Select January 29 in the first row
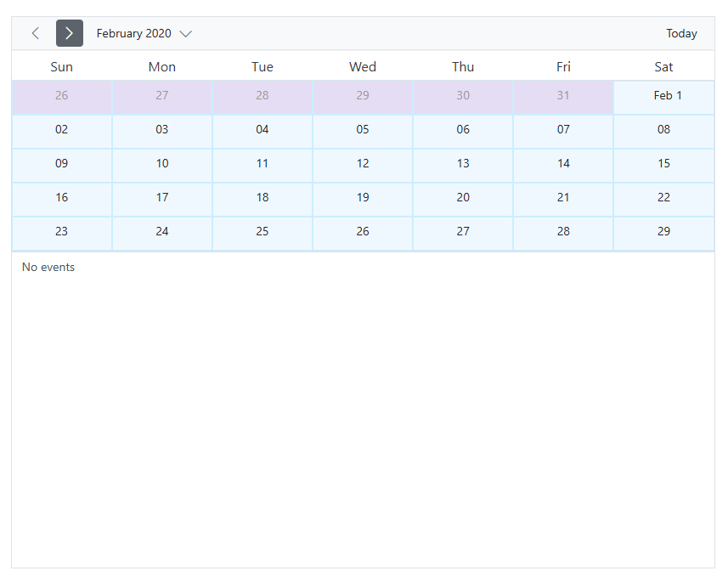Screen dimensions: 728x582 (363, 98)
